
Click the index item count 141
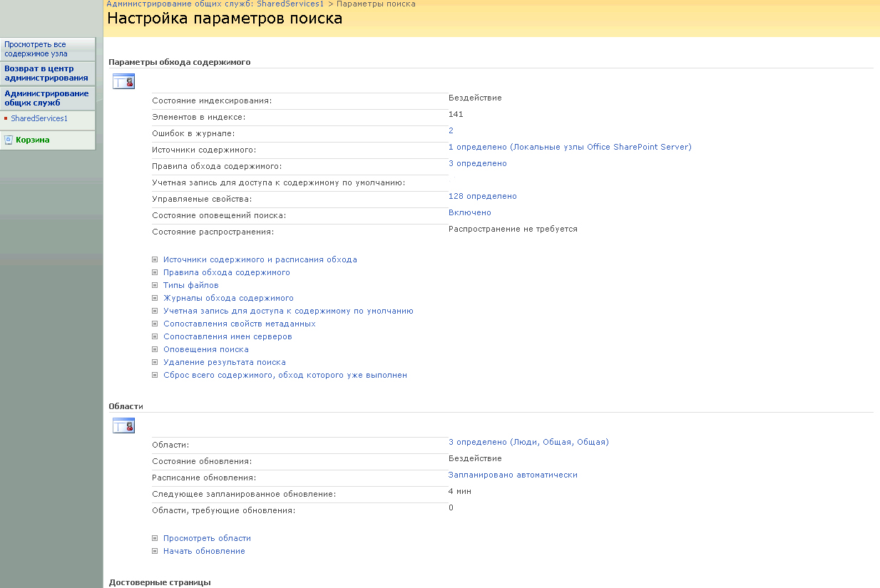click(456, 114)
